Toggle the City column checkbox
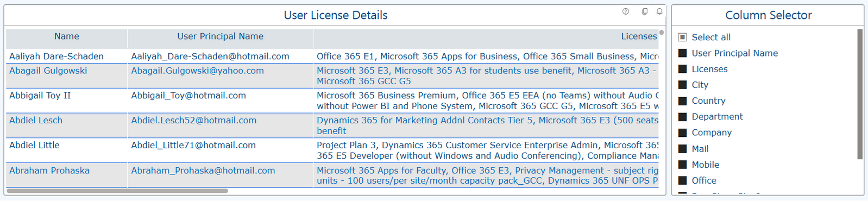The image size is (868, 201). coord(683,85)
